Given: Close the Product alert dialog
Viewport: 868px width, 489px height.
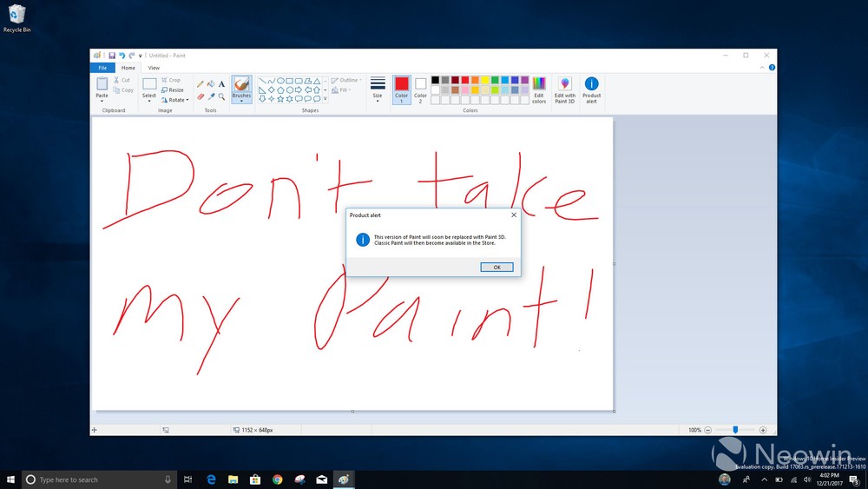Looking at the screenshot, I should (x=514, y=215).
